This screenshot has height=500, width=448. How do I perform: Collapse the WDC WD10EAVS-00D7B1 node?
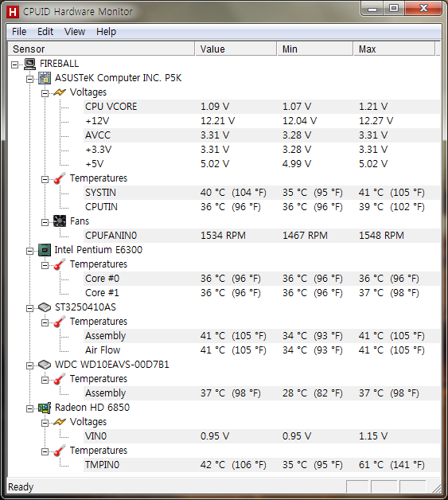29,365
